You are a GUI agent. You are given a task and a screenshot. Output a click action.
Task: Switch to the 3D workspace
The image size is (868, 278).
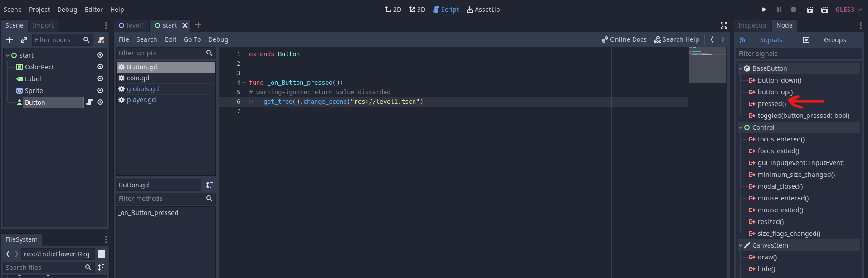coord(417,10)
